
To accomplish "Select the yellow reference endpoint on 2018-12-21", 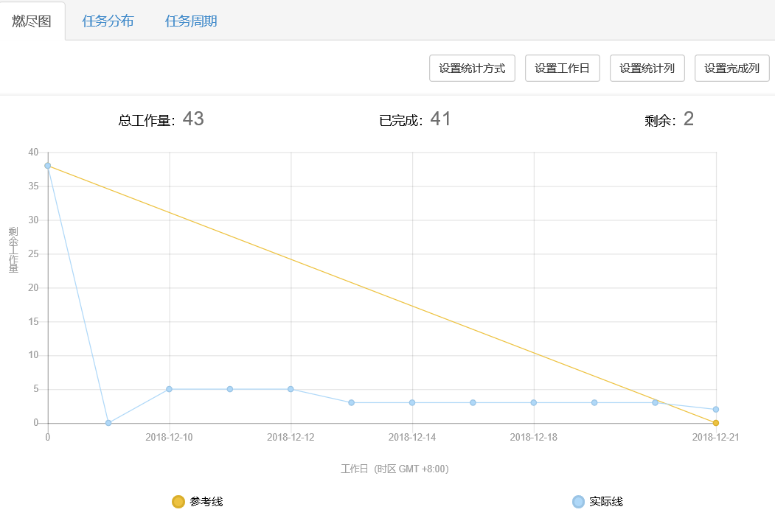I will (x=716, y=423).
